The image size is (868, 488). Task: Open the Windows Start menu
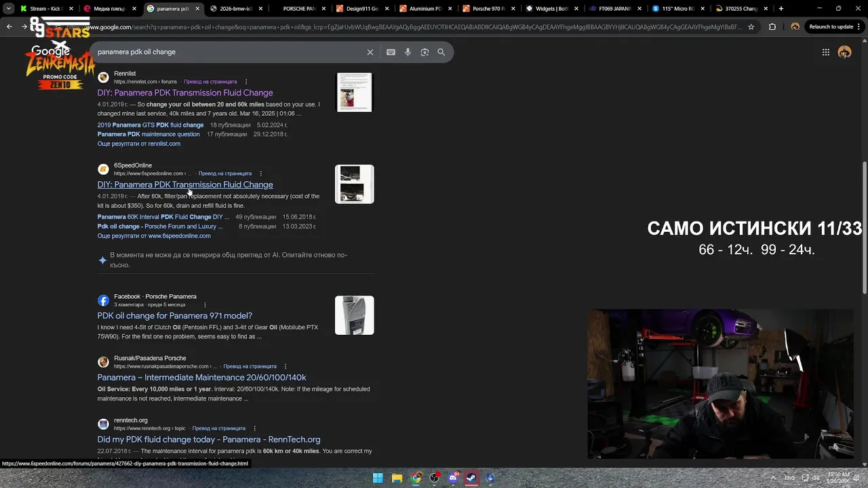[x=378, y=478]
